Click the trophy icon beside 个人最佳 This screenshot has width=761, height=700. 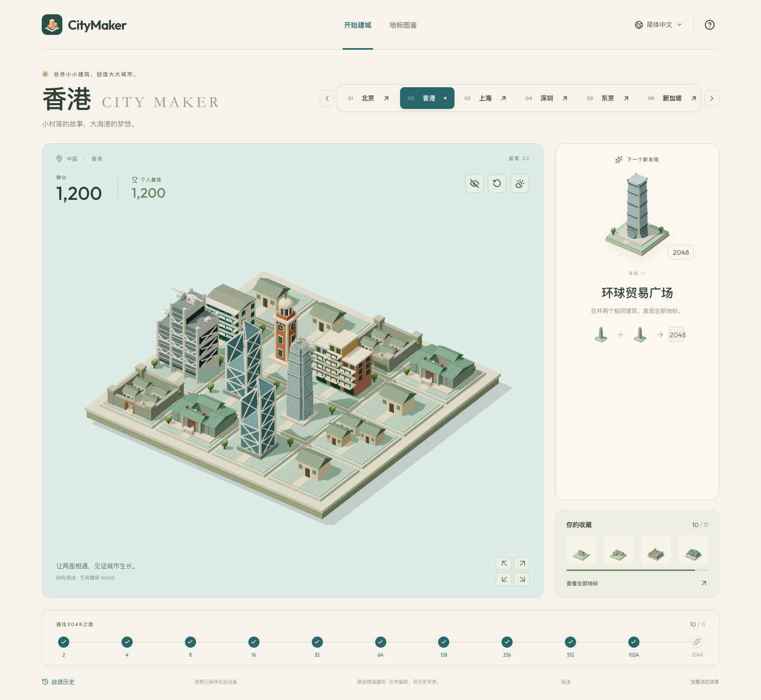[135, 180]
